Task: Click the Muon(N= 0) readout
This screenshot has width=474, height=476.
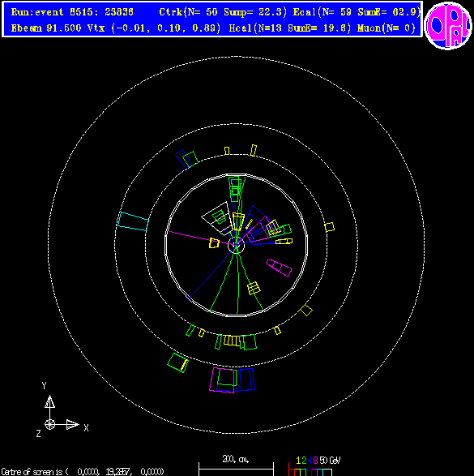Action: (386, 28)
